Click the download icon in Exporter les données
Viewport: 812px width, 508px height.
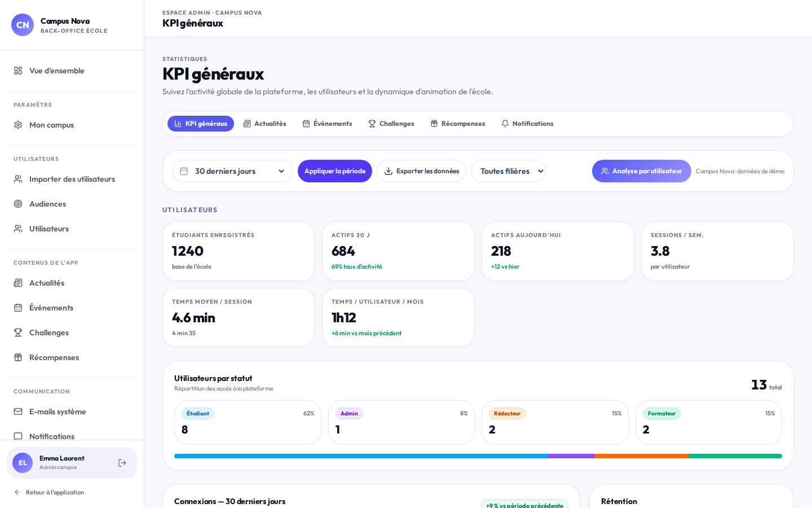pyautogui.click(x=389, y=171)
